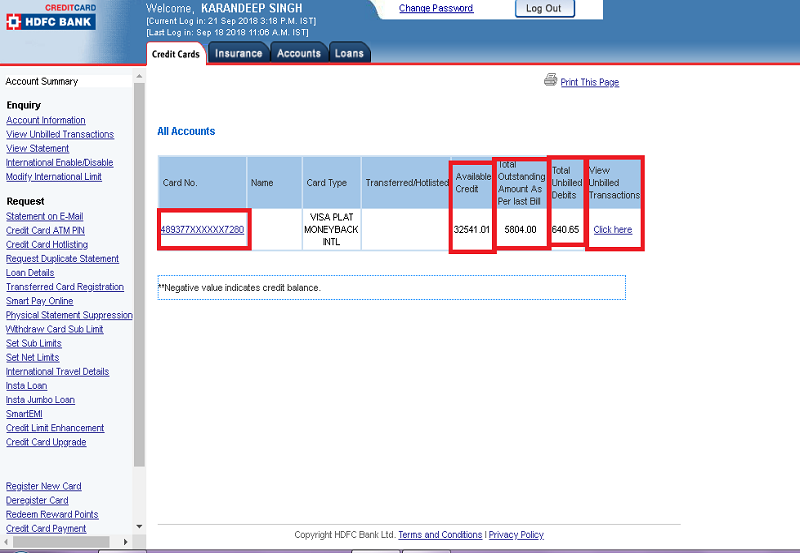The height and width of the screenshot is (553, 800).
Task: Open the Deregister Card link
Action: pyautogui.click(x=37, y=500)
